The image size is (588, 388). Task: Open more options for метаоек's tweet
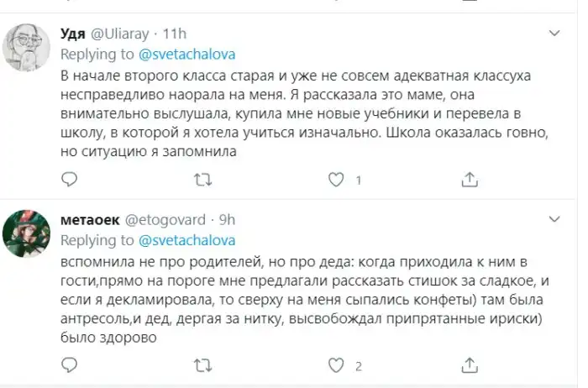click(554, 221)
